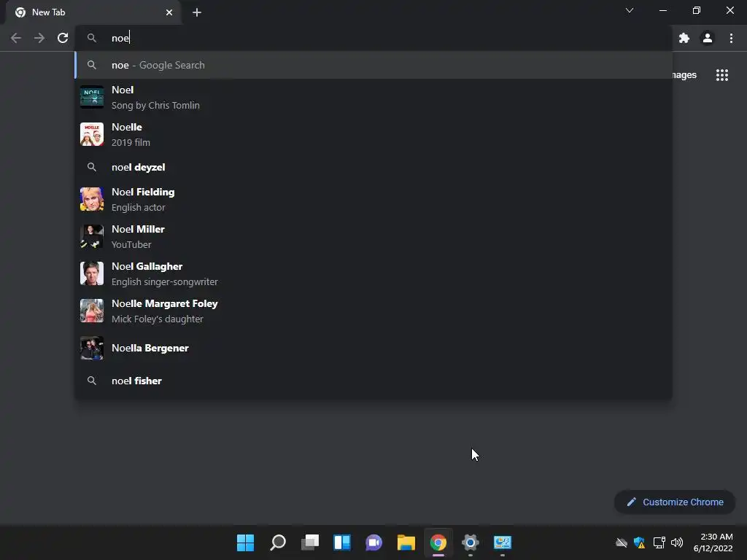This screenshot has width=747, height=560.
Task: Choose 'Noel Gallagher' suggestion
Action: point(374,273)
